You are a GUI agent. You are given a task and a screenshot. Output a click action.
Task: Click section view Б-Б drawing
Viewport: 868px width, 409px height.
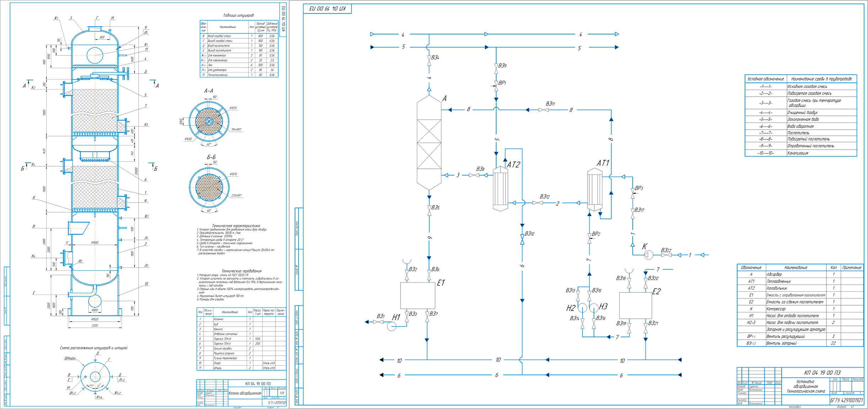point(209,188)
